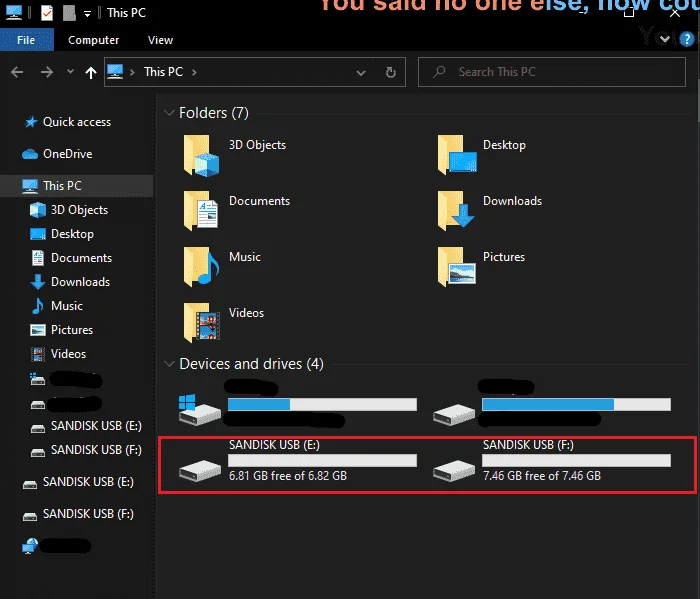The image size is (700, 599).
Task: Open the Computer ribbon tab
Action: 93,40
